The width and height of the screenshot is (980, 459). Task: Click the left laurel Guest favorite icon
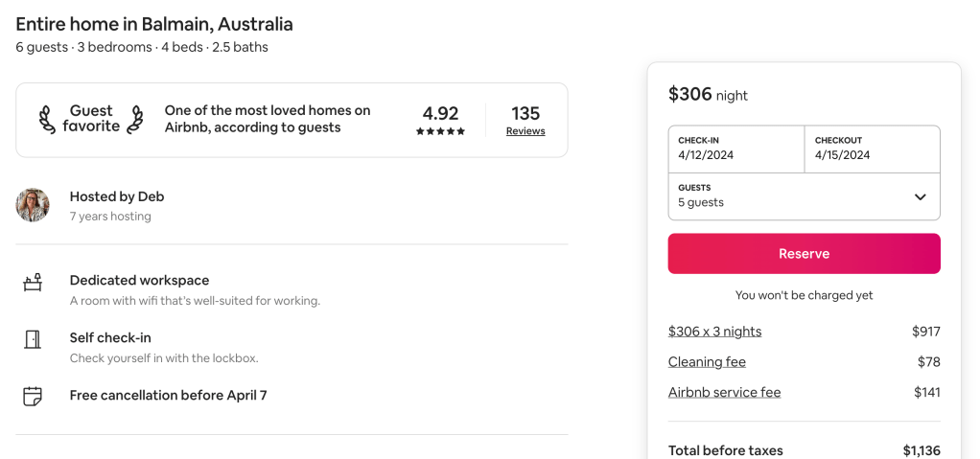47,119
